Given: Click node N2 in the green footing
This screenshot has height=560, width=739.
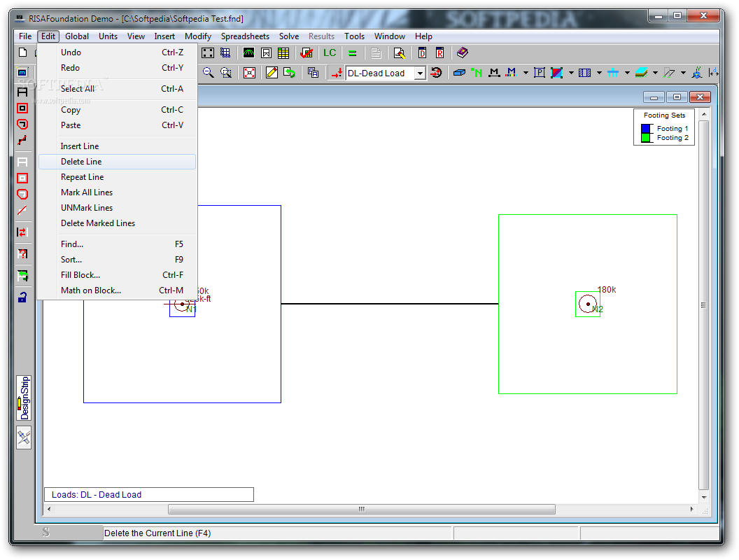Looking at the screenshot, I should coord(588,304).
